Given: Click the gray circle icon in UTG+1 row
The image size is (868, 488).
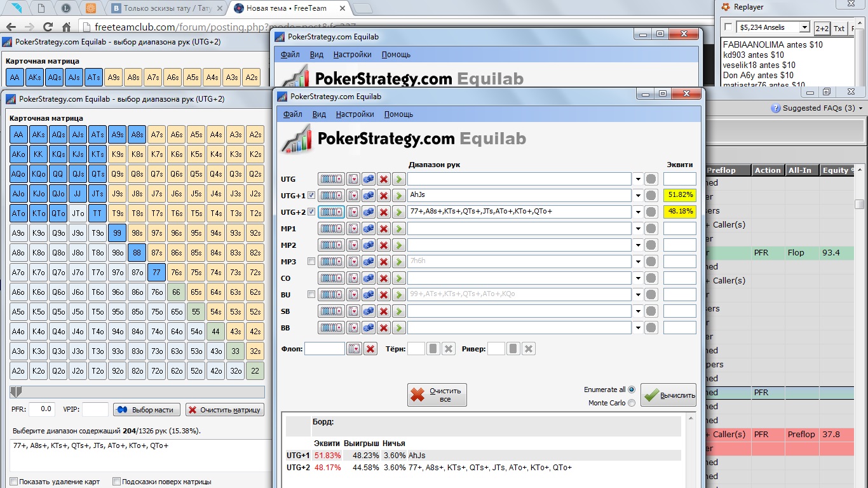Looking at the screenshot, I should coord(651,196).
